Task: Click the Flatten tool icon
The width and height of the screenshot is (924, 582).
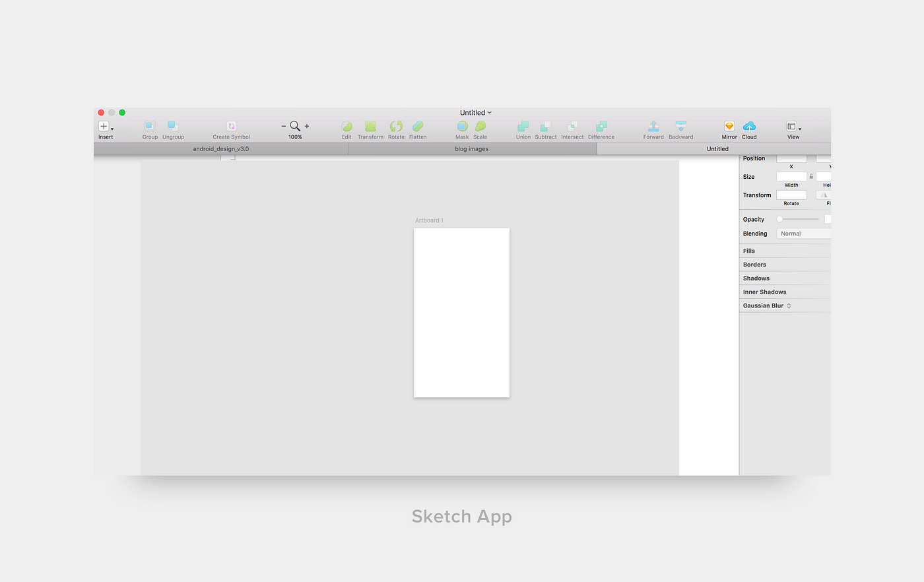Action: click(x=418, y=126)
